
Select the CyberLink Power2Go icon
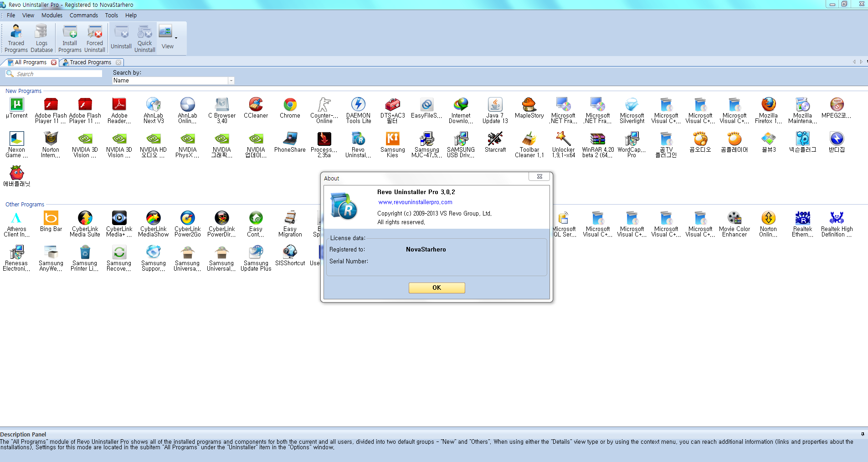pyautogui.click(x=188, y=224)
